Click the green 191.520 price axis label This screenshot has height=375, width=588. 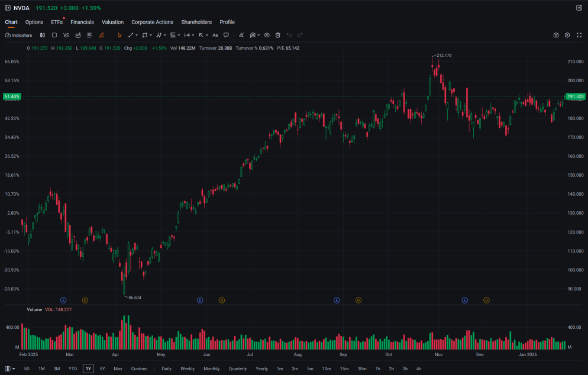575,97
